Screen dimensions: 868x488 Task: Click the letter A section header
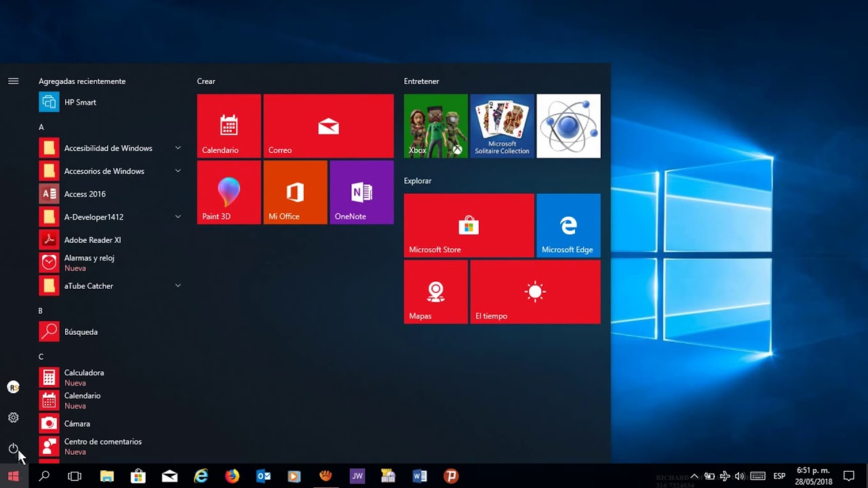tap(41, 127)
